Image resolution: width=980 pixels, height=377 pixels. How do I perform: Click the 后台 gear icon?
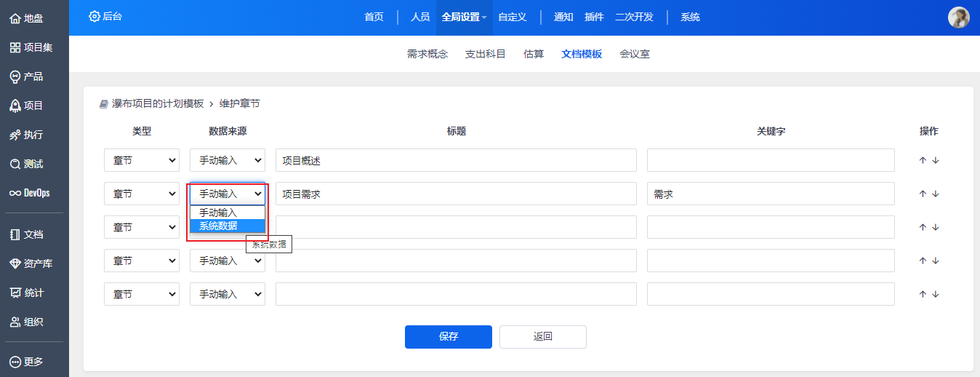94,16
